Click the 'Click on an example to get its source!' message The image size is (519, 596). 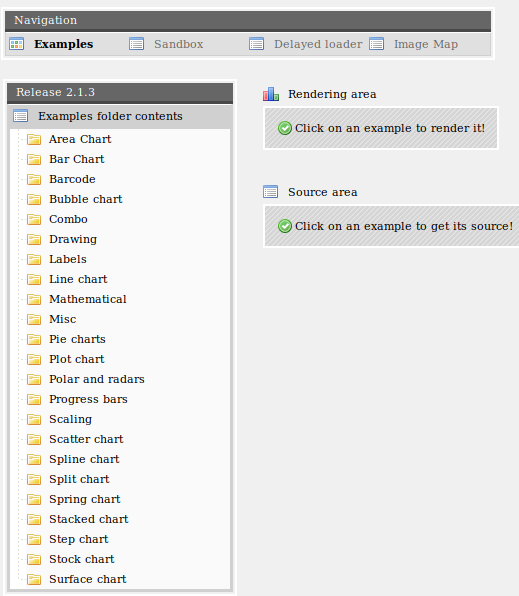click(x=404, y=226)
